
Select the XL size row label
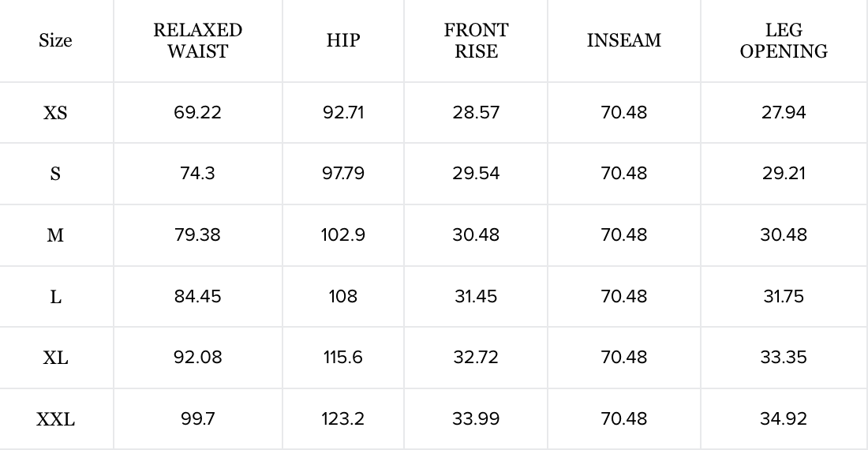(x=55, y=358)
